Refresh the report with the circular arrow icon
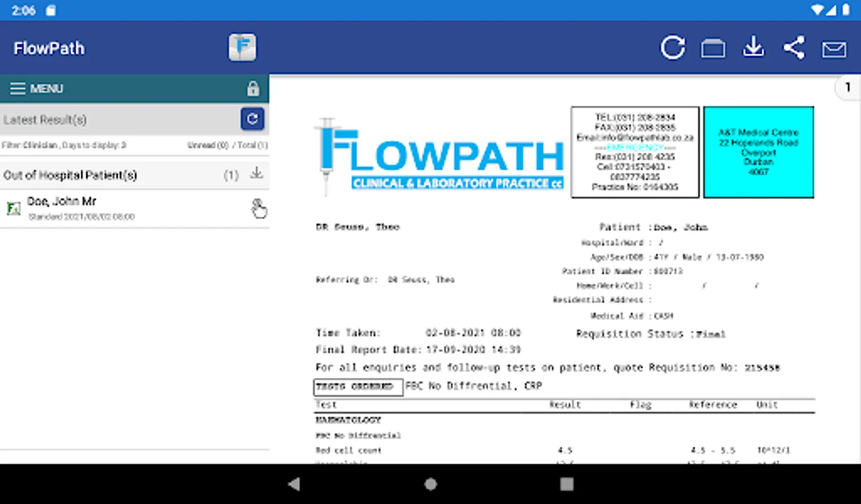The width and height of the screenshot is (861, 504). pyautogui.click(x=673, y=48)
